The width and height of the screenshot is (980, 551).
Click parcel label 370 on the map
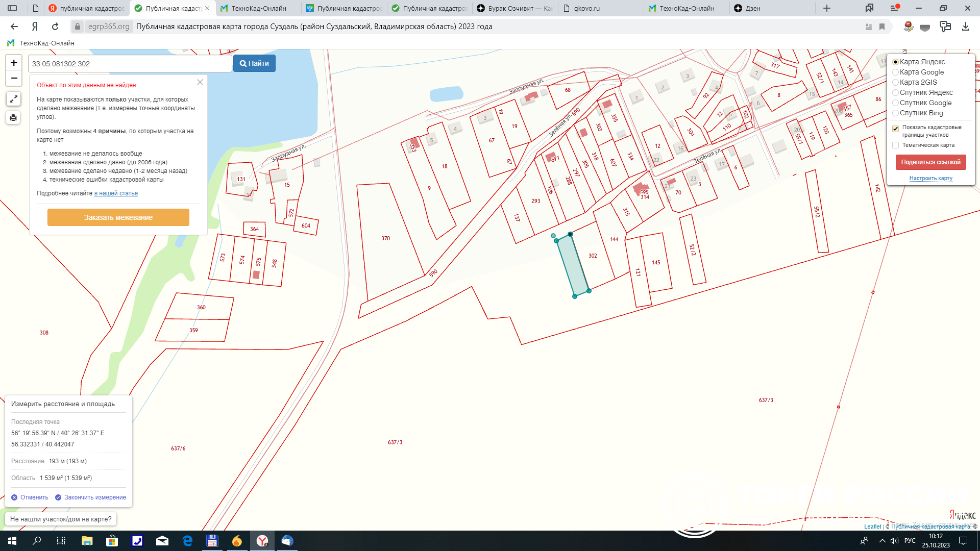[386, 238]
